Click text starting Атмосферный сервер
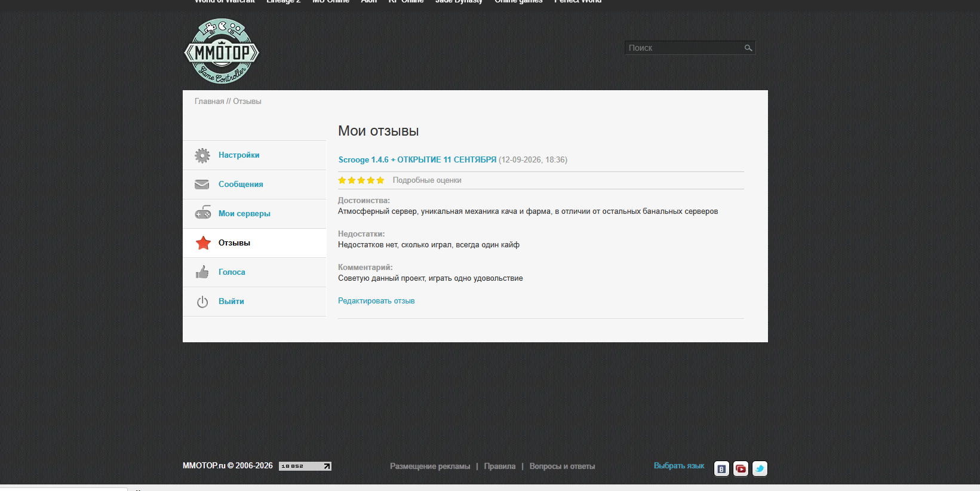This screenshot has height=491, width=980. pos(528,211)
